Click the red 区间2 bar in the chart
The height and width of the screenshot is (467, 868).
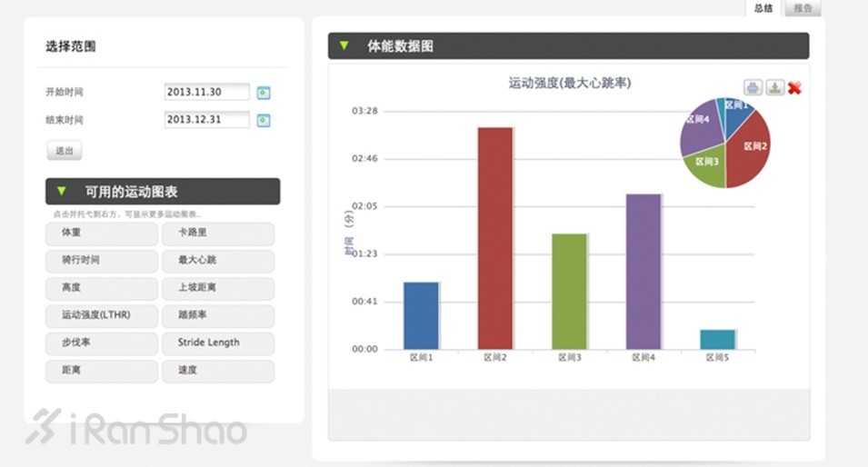pos(495,238)
